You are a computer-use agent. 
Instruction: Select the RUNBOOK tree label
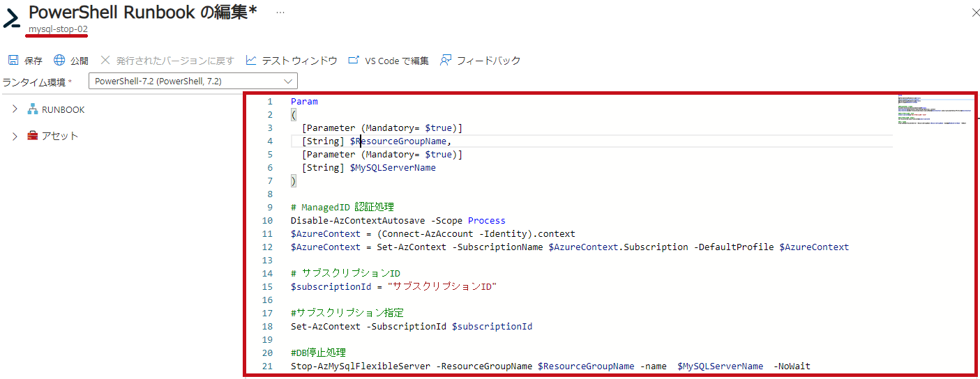(x=63, y=110)
